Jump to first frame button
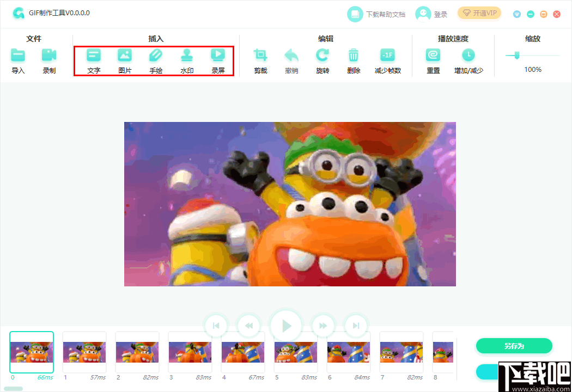The width and height of the screenshot is (572, 392). click(x=216, y=326)
